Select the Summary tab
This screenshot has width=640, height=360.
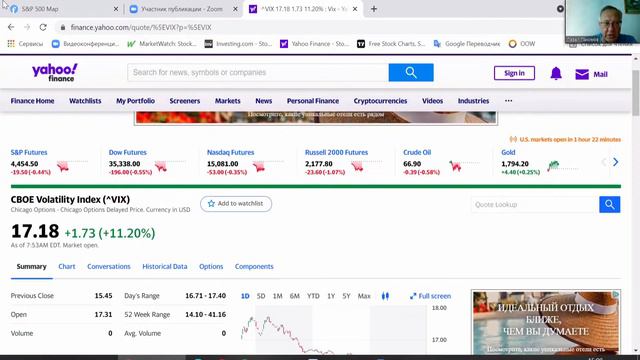click(x=31, y=267)
